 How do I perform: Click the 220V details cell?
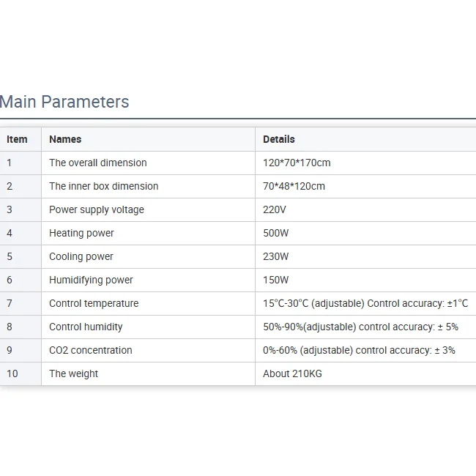click(275, 209)
